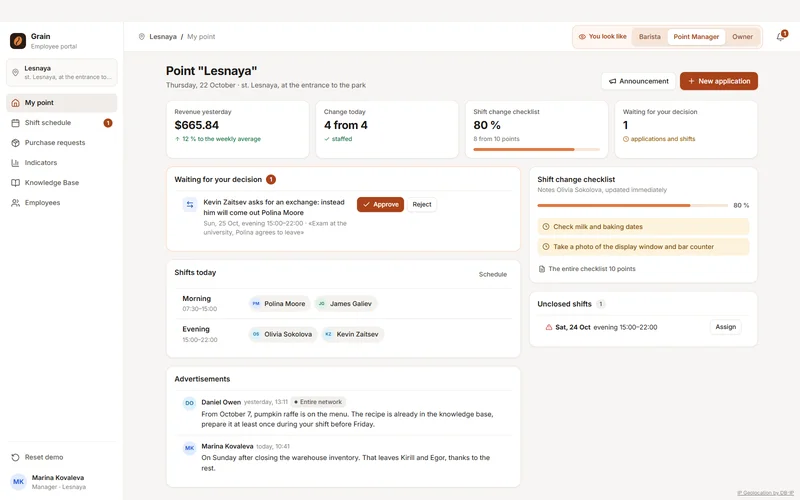Open the Revenue yesterday card
The image size is (800, 500).
238,130
